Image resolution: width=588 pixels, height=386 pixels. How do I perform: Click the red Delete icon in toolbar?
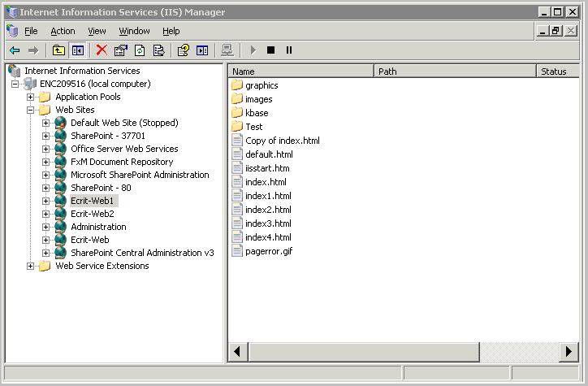(x=102, y=50)
